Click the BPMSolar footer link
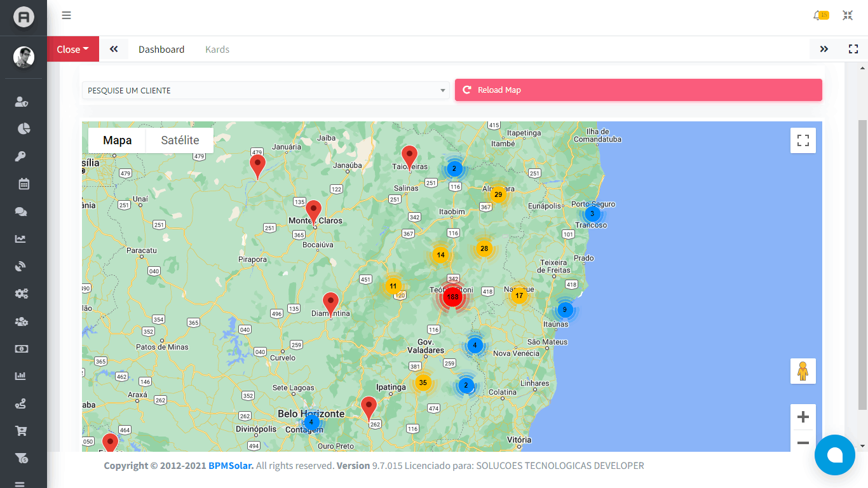The image size is (868, 488). pyautogui.click(x=231, y=466)
